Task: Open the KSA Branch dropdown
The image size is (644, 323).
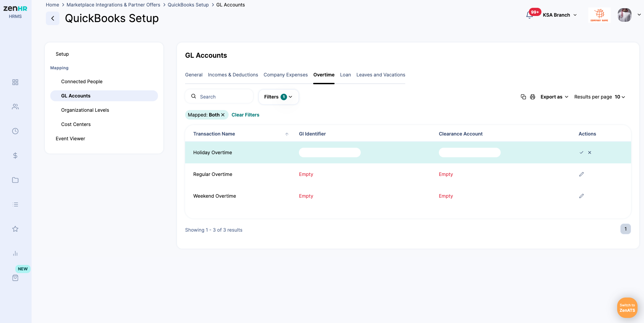Action: pyautogui.click(x=560, y=15)
